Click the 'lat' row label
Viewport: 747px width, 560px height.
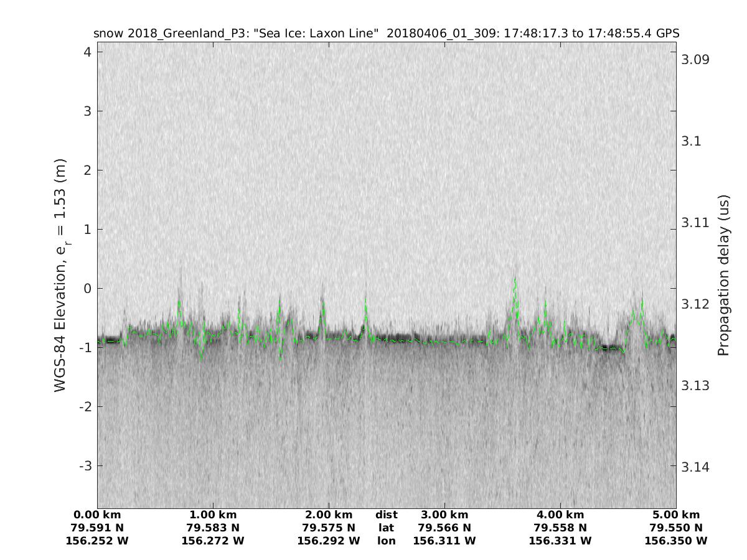click(387, 528)
